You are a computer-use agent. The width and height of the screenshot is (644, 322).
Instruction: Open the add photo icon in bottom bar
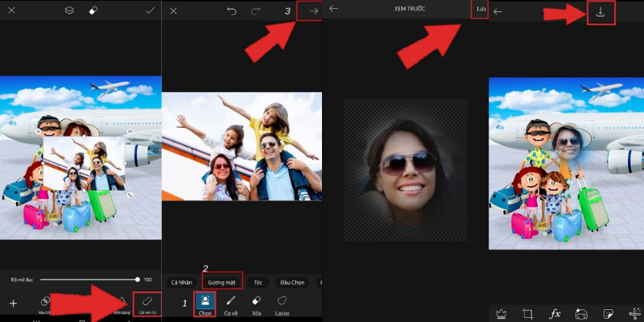[x=581, y=314]
